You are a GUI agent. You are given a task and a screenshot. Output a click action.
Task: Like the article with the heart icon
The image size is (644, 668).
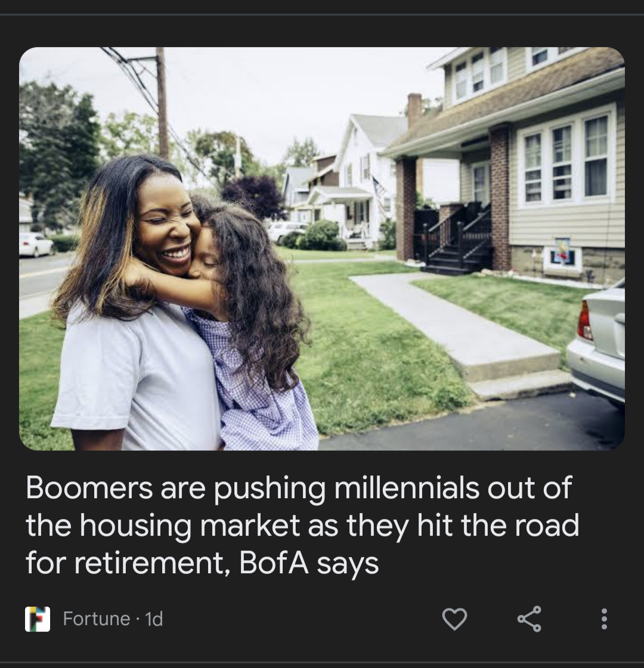point(454,619)
